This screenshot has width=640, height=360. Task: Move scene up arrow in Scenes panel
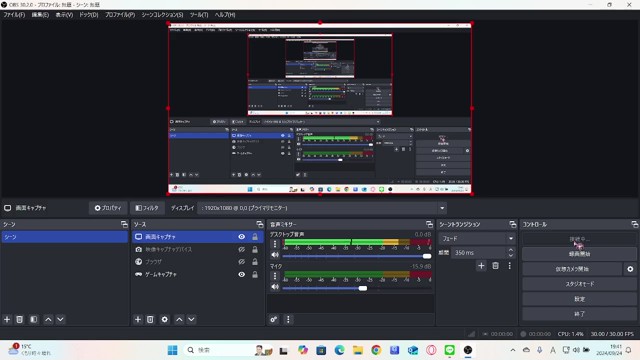click(x=48, y=319)
